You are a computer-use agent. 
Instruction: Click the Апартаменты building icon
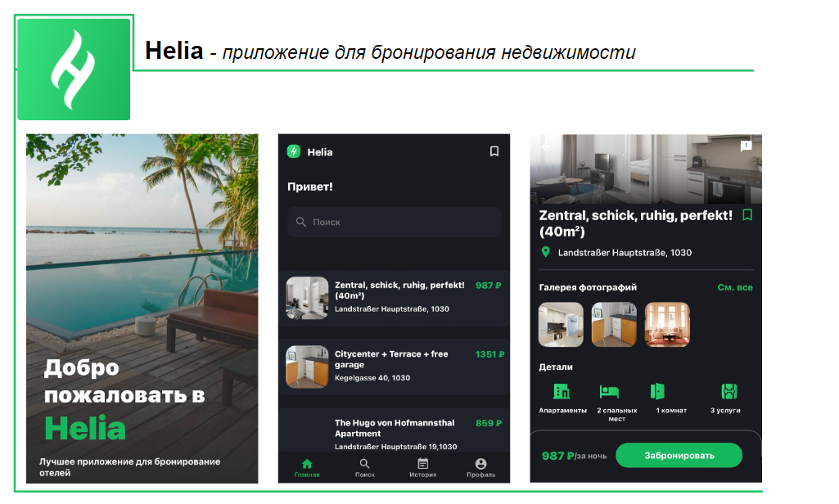point(562,392)
